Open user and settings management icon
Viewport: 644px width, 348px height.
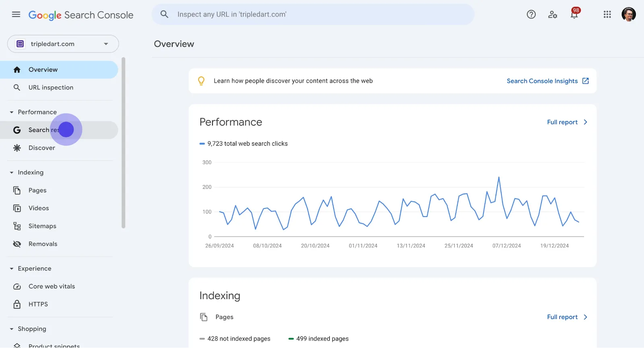[553, 14]
